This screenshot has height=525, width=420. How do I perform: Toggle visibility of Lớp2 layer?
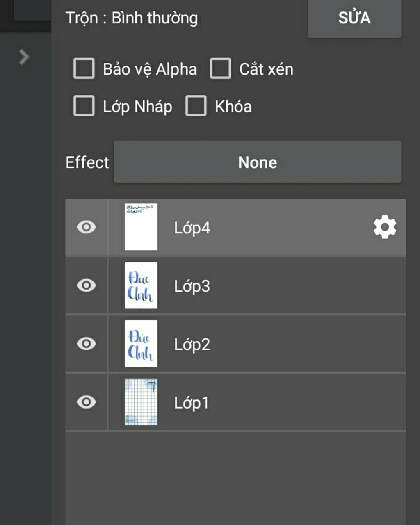click(x=86, y=344)
